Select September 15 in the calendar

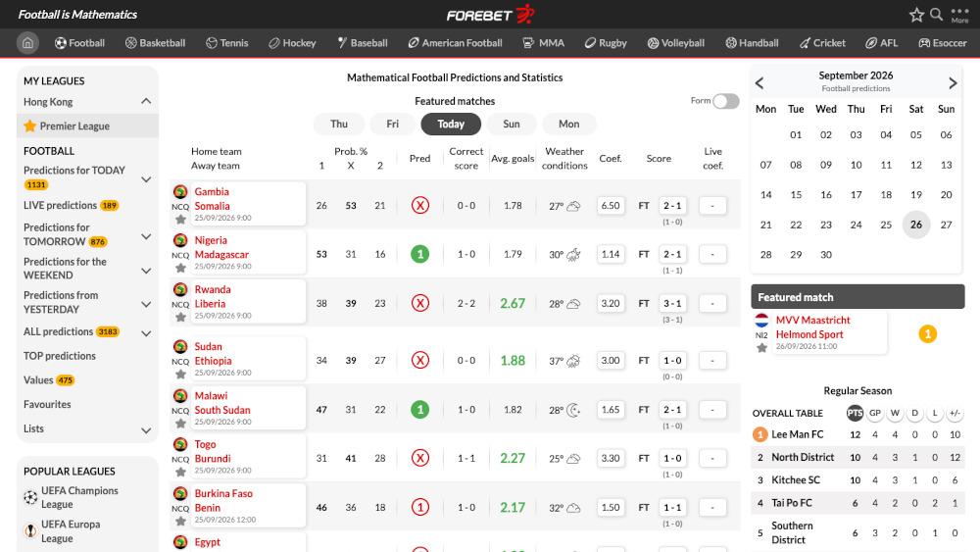point(796,194)
